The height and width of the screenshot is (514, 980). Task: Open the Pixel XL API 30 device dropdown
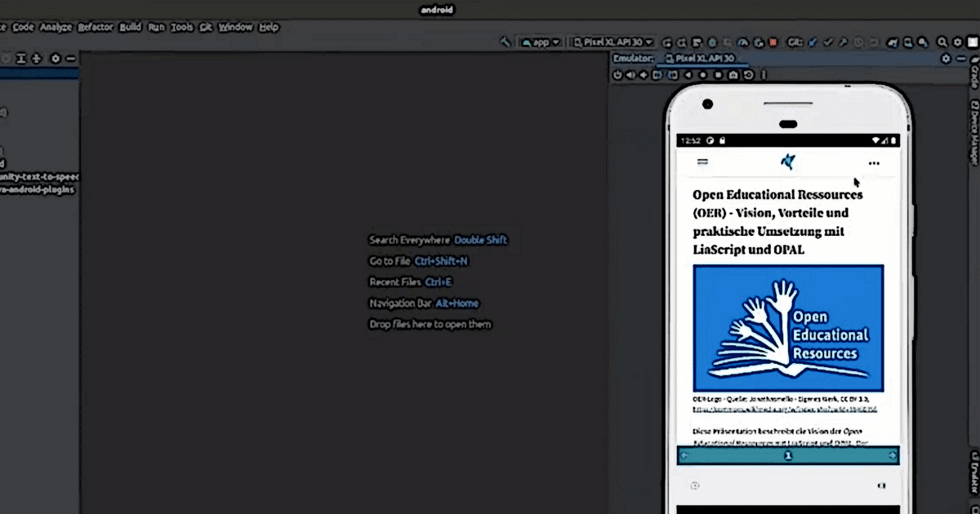click(x=612, y=42)
